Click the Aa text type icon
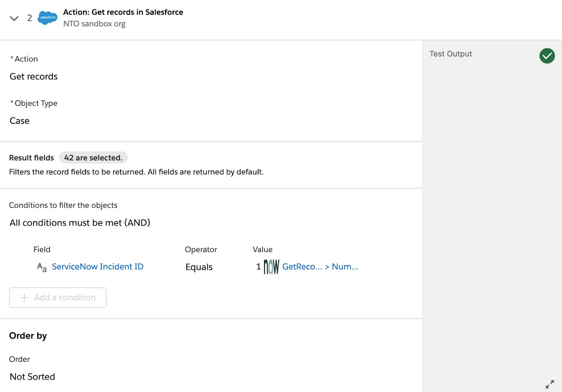This screenshot has height=392, width=562. tap(42, 267)
